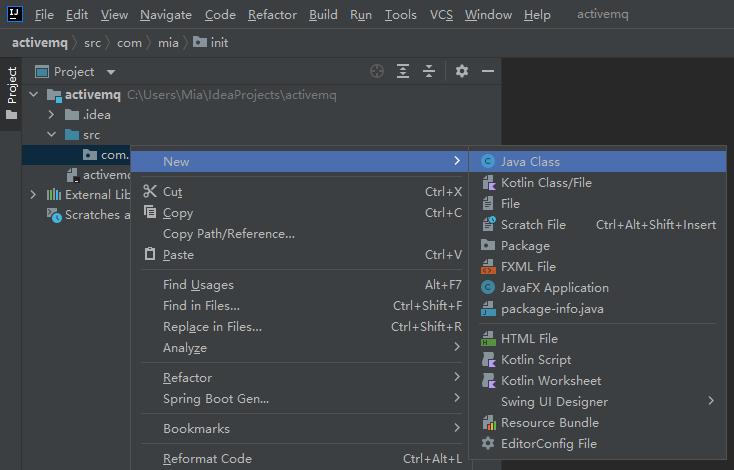Click the Expand All icon in Project panel
Viewport: 734px width, 470px height.
tap(403, 71)
